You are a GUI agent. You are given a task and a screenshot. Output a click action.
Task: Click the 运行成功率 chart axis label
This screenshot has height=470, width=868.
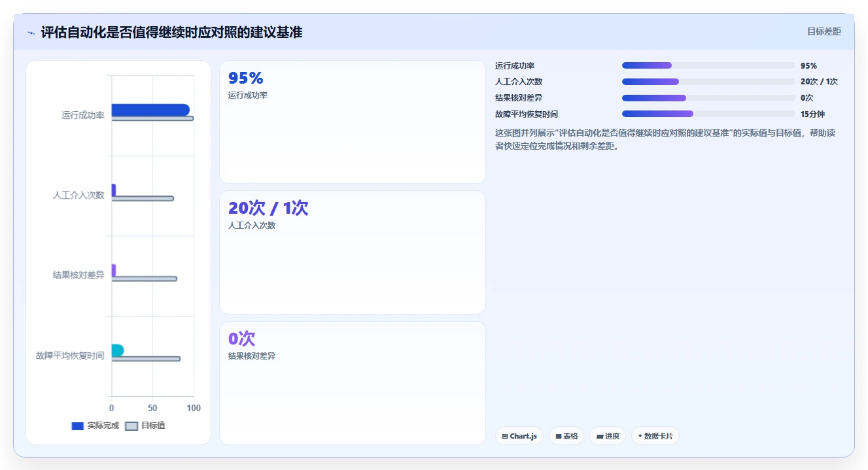pyautogui.click(x=83, y=115)
